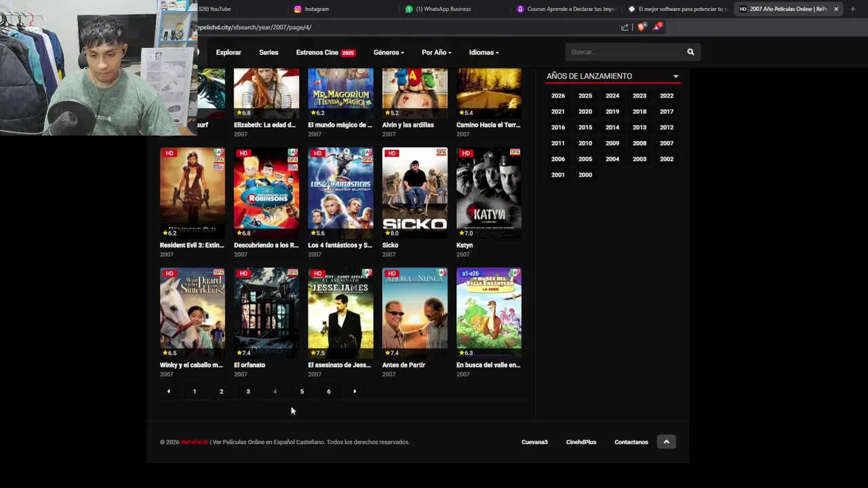Open the Cuevana3 footer link
Viewport: 868px width, 488px height.
(x=534, y=442)
